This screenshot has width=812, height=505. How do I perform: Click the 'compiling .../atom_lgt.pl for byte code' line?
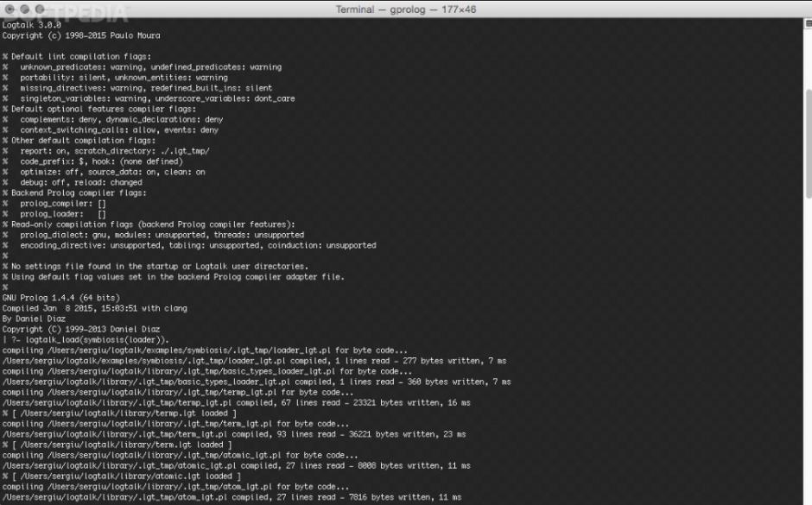[175, 487]
